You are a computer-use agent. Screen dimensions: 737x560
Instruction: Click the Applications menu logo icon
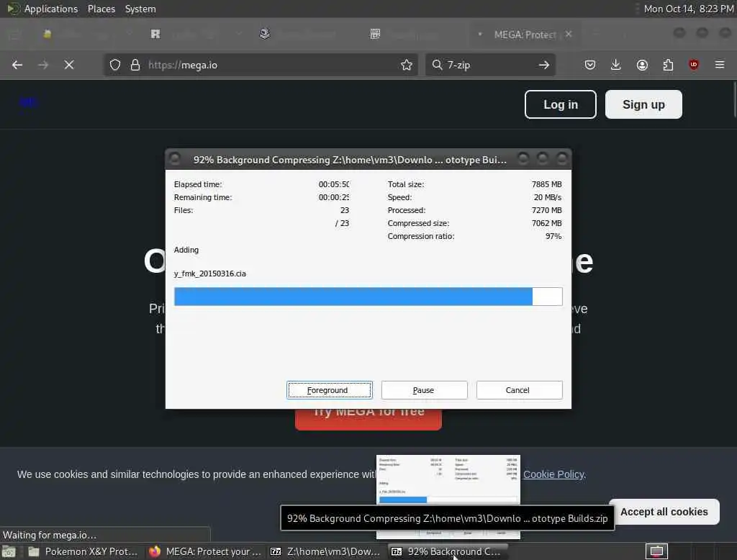pyautogui.click(x=13, y=9)
